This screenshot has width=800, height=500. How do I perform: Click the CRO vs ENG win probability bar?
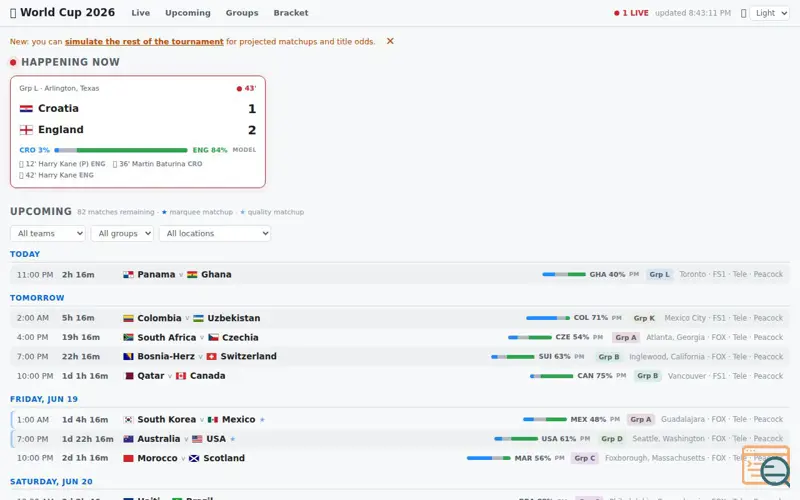click(x=121, y=151)
